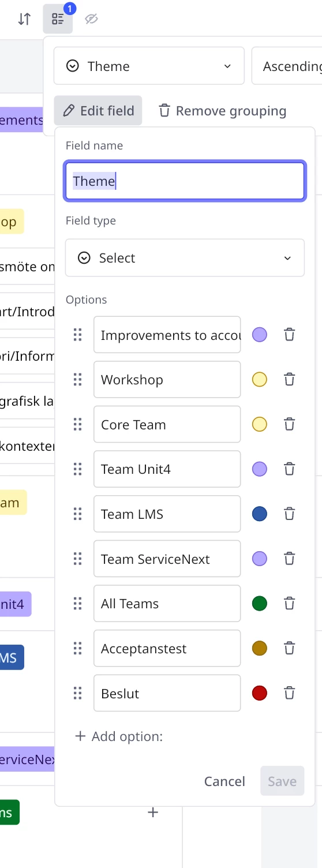The width and height of the screenshot is (322, 868).
Task: Remove the Team LMS option with trash icon
Action: point(290,514)
